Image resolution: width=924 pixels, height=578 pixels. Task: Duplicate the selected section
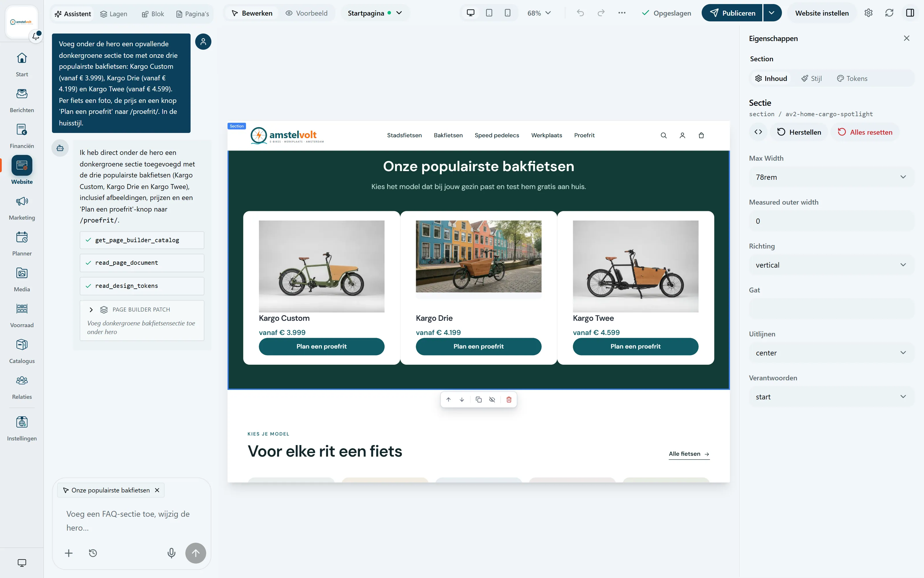[478, 399]
